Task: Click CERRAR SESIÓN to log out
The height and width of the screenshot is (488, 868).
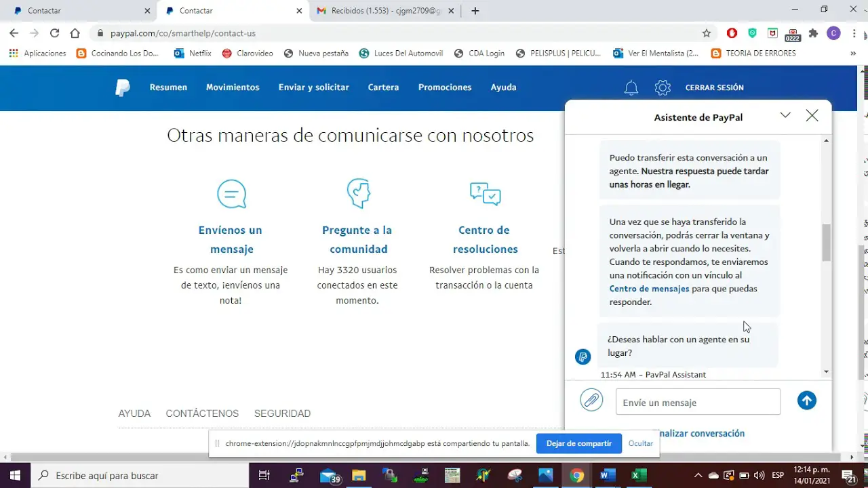Action: pos(715,87)
